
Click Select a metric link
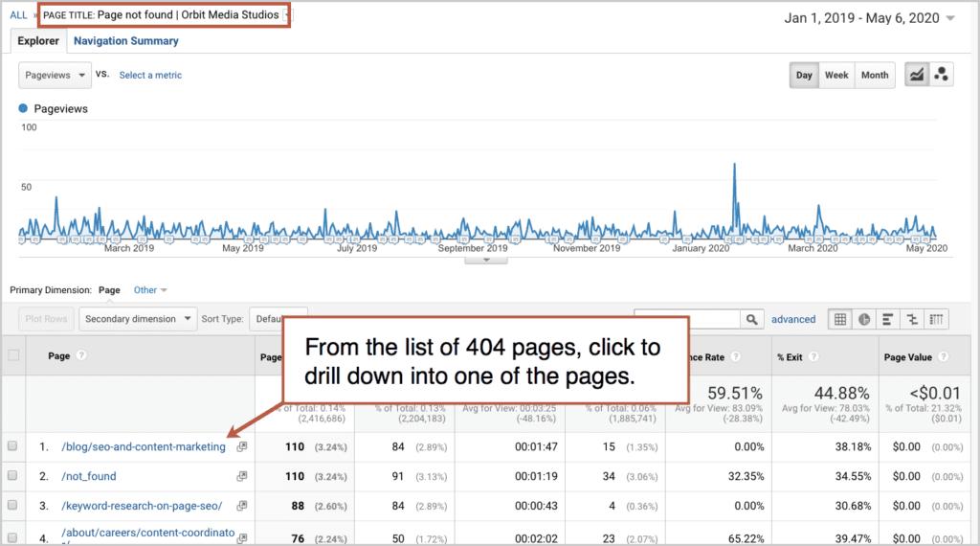coord(150,75)
